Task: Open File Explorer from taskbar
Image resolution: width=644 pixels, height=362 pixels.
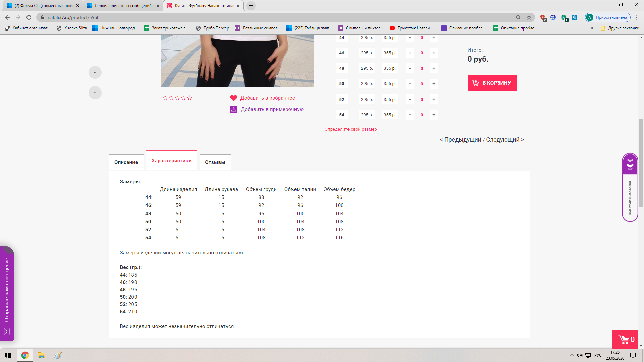Action: click(x=41, y=355)
